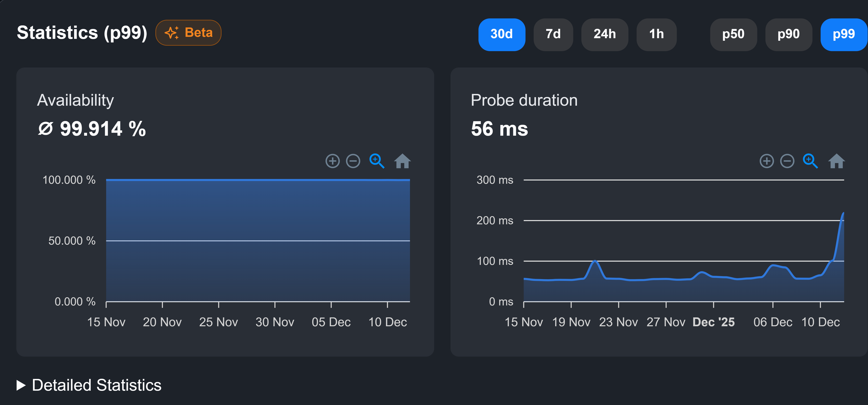Expand the Detailed Statistics section

(96, 385)
